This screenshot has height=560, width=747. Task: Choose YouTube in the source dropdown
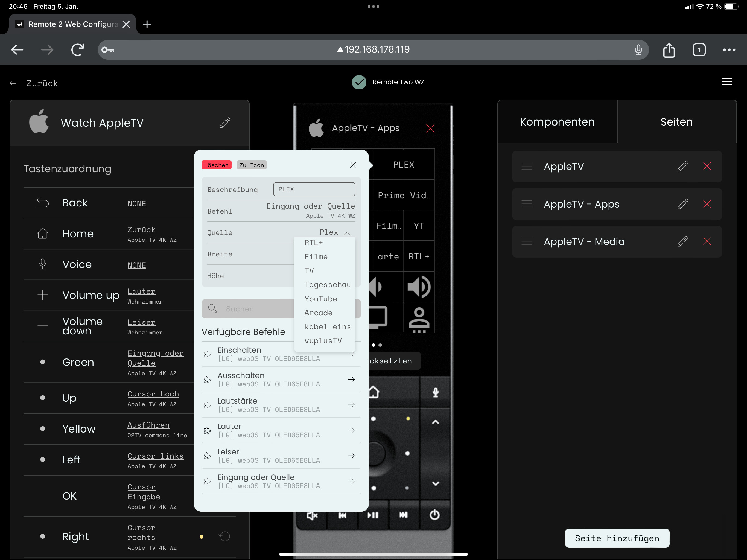pyautogui.click(x=320, y=299)
